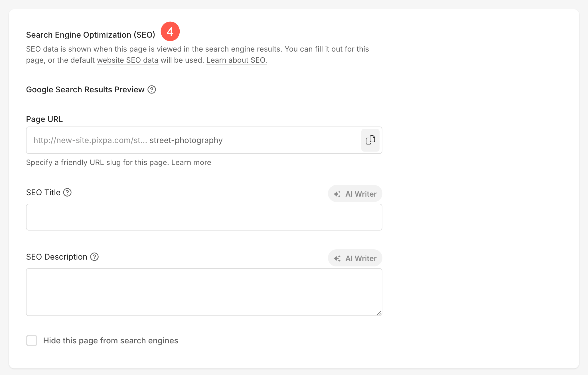Click 'Learn more' under Page URL
588x375 pixels.
(x=191, y=162)
